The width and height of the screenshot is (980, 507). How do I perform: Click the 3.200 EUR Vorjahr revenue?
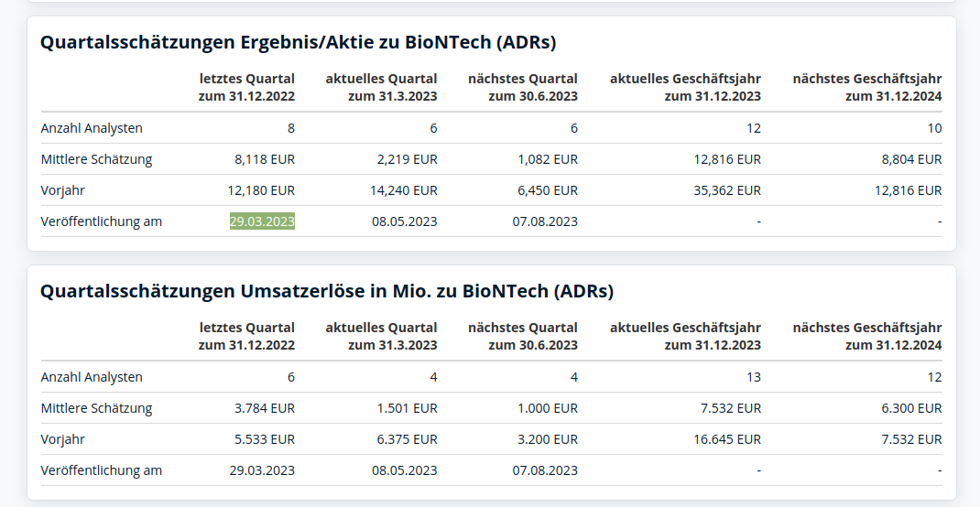click(548, 439)
